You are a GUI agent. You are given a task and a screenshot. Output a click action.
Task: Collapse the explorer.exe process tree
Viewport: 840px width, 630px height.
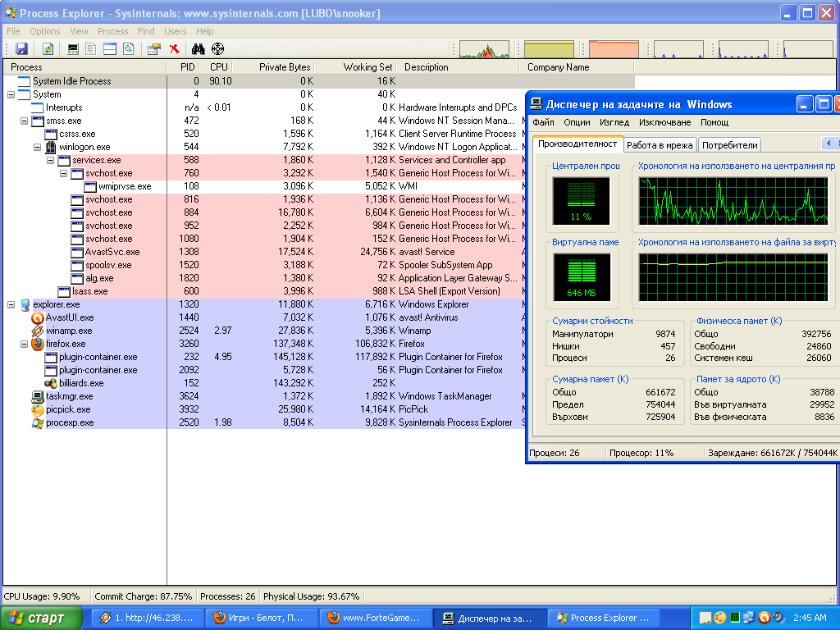point(11,304)
